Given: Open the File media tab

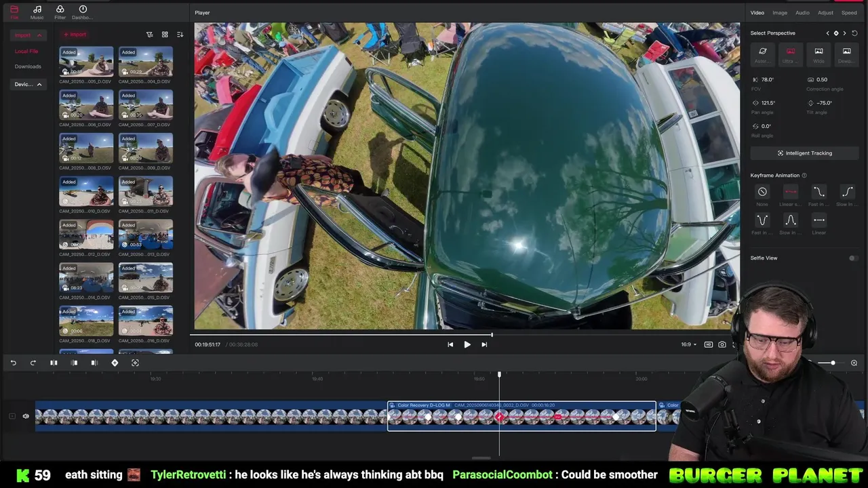Looking at the screenshot, I should tap(14, 12).
